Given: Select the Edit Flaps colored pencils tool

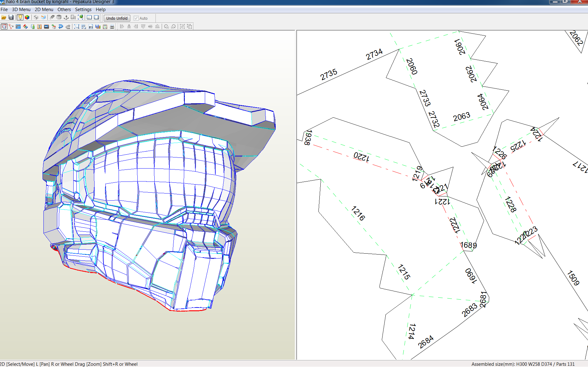Looking at the screenshot, I should (25, 27).
